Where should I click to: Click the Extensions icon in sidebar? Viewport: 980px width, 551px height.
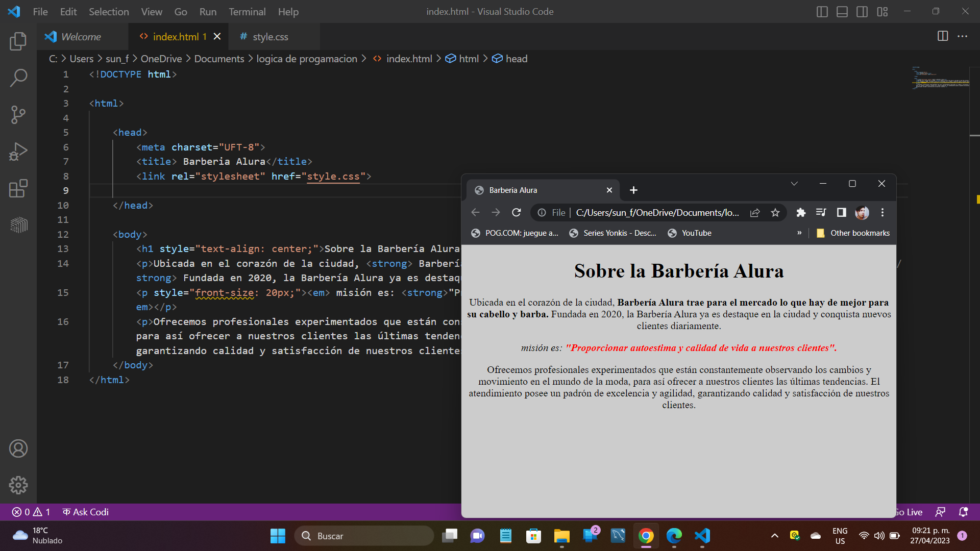[18, 188]
